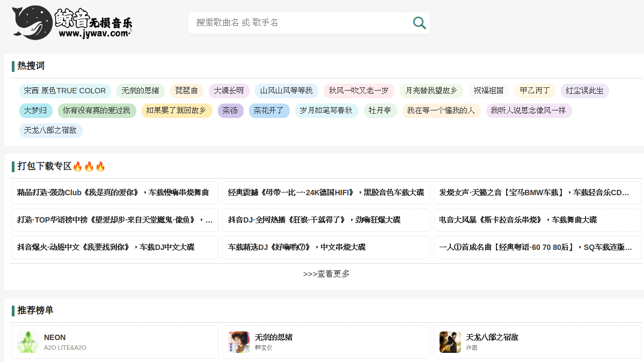Select hot tag 甲乙丙丁
Screen dimensions: 644x362
click(535, 91)
